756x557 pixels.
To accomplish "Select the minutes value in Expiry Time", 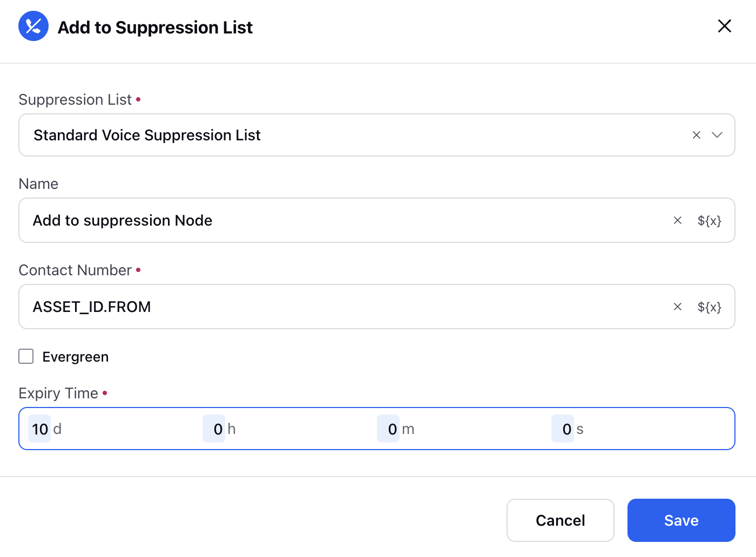I will (x=388, y=429).
